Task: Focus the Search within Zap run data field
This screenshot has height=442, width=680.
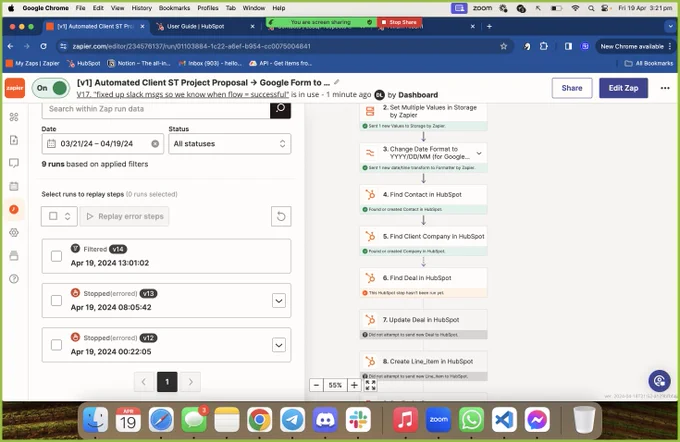Action: [156, 109]
